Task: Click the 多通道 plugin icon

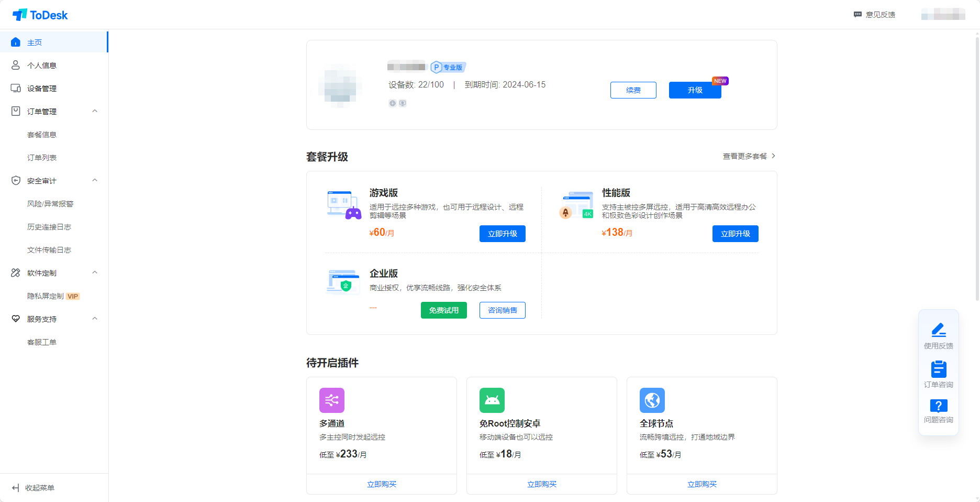Action: [332, 400]
